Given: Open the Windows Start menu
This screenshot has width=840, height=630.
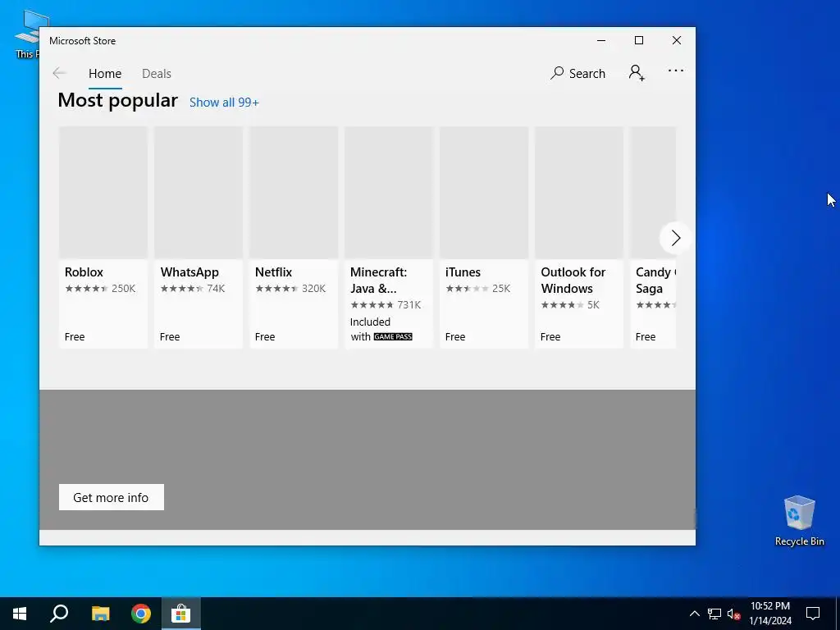Looking at the screenshot, I should pyautogui.click(x=20, y=614).
